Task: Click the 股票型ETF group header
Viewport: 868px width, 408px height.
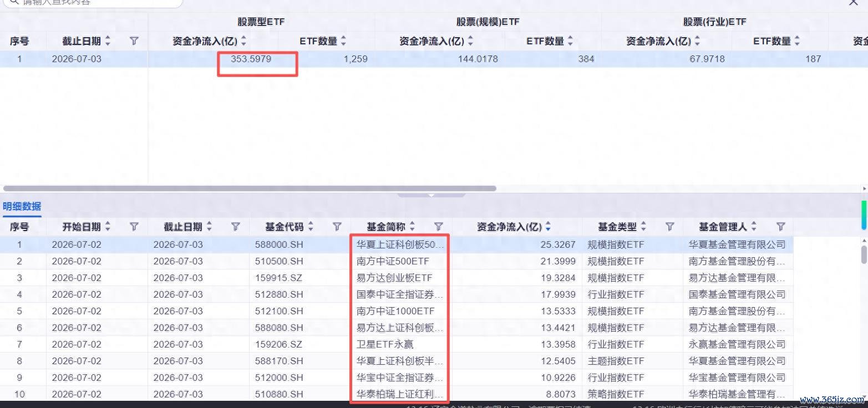Action: tap(261, 22)
